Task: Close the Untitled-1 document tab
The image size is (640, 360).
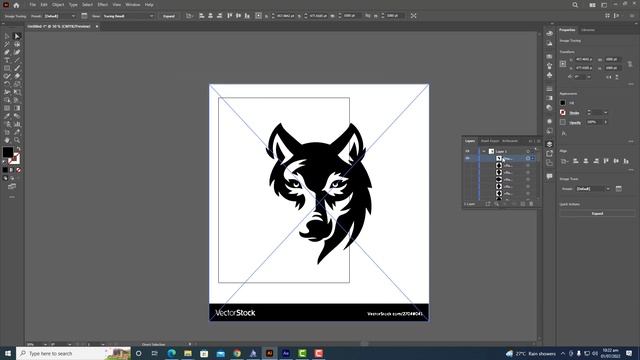Action: pyautogui.click(x=97, y=27)
